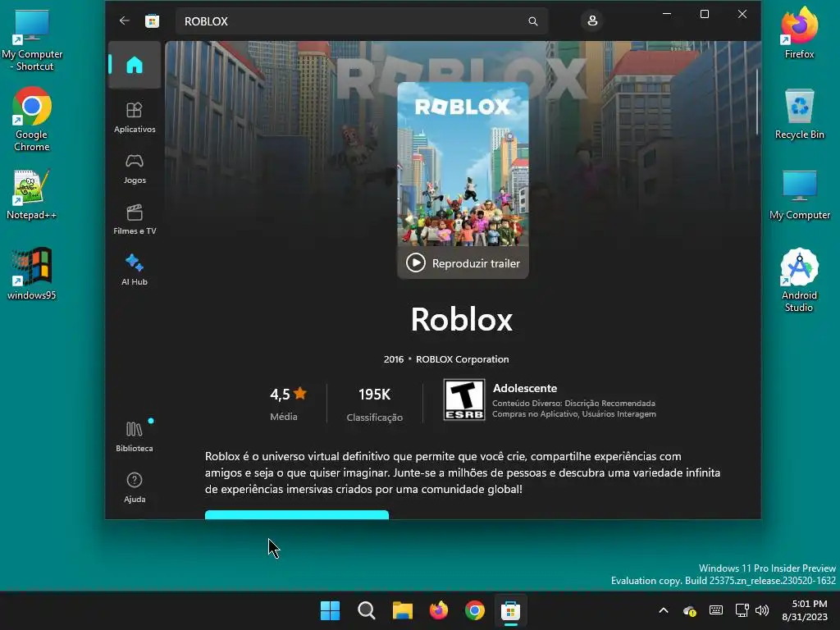Viewport: 840px width, 630px height.
Task: Click the Roblox cover art thumbnail
Action: coord(463,164)
